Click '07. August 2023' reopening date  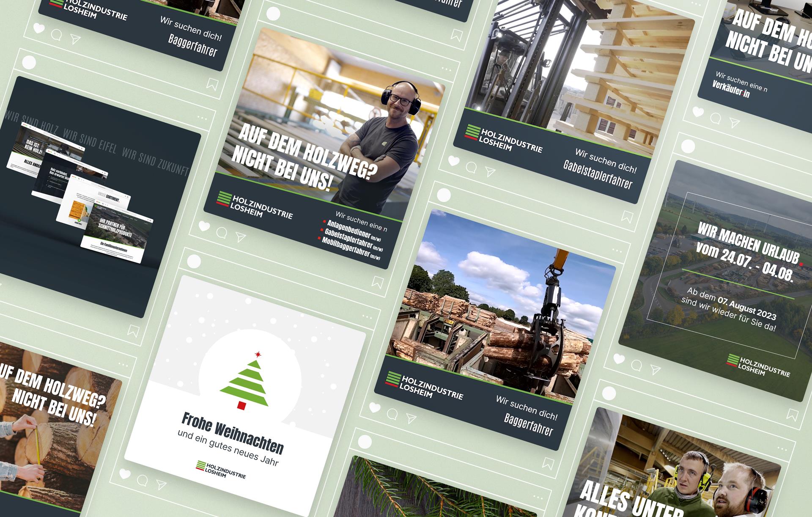[x=746, y=308]
